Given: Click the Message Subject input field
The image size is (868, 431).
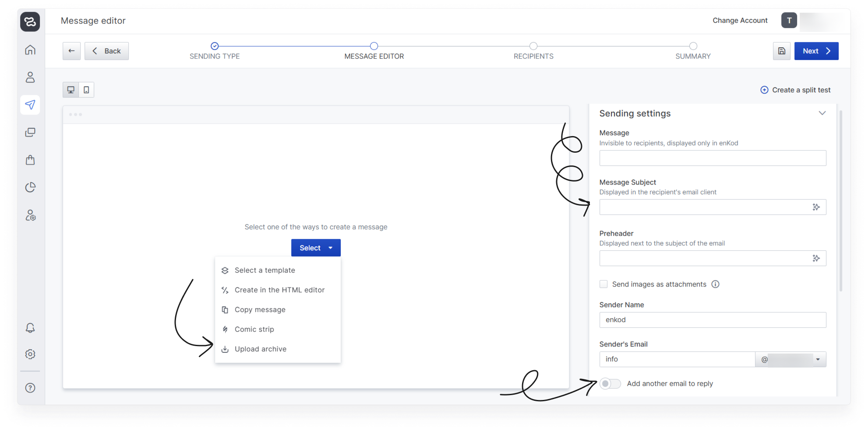Looking at the screenshot, I should pyautogui.click(x=704, y=207).
